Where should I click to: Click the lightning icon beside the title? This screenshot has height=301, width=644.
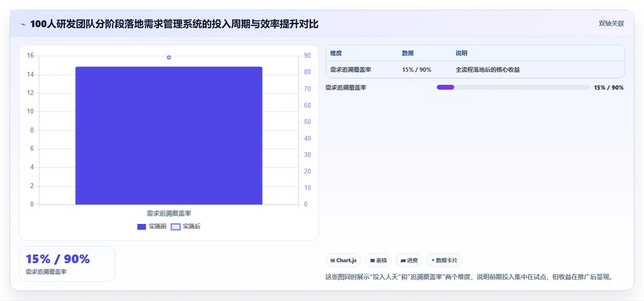click(x=23, y=24)
